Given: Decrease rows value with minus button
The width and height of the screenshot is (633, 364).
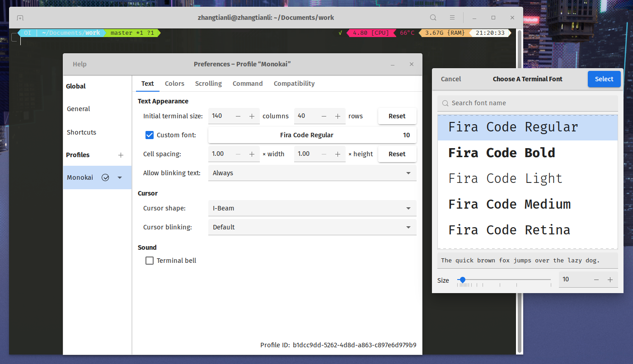Looking at the screenshot, I should point(324,116).
